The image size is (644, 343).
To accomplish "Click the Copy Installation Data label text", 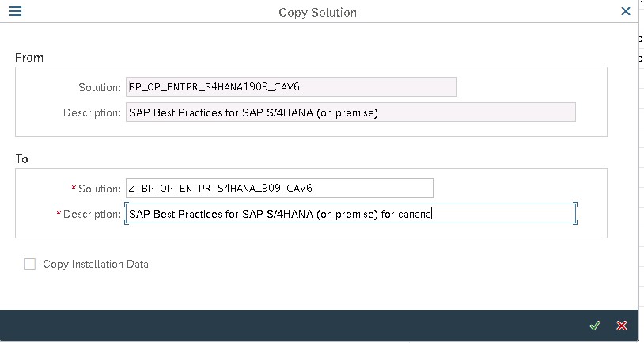I will tap(96, 264).
